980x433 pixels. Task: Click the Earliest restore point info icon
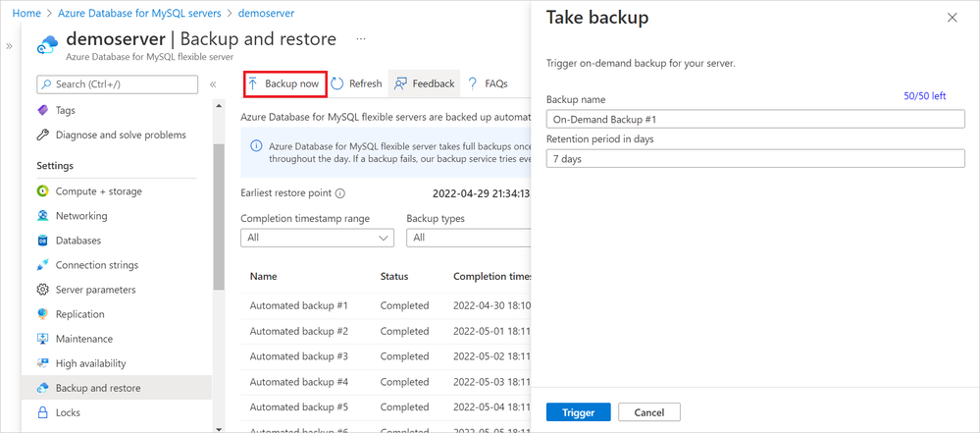pos(340,193)
